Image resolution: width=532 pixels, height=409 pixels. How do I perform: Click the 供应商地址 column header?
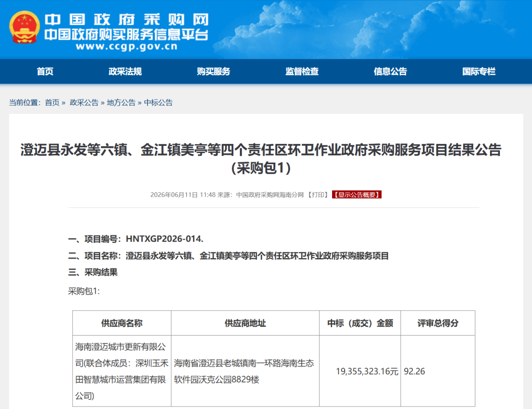click(x=245, y=323)
